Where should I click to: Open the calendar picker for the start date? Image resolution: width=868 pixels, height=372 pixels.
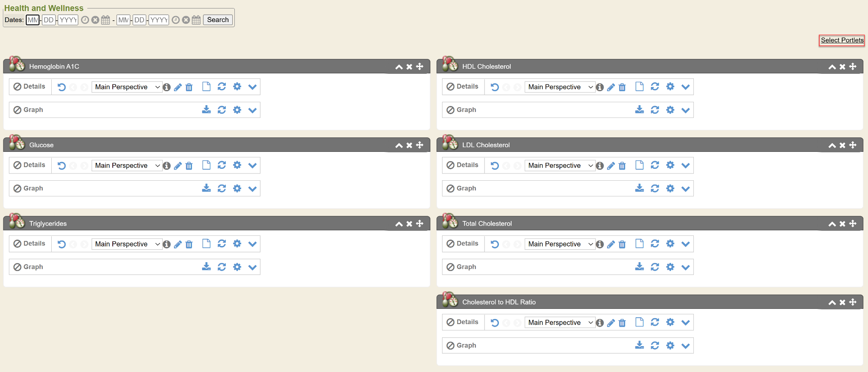point(106,20)
